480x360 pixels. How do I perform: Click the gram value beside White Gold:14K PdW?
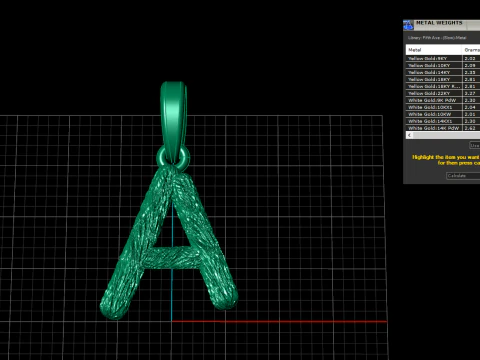(x=470, y=128)
